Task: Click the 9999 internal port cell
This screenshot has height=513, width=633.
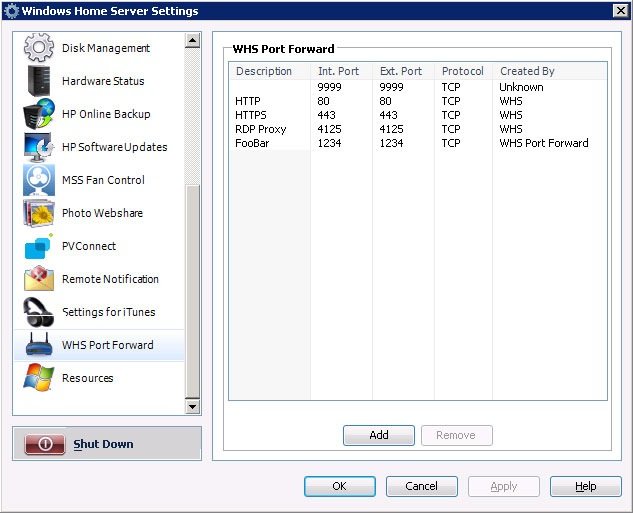Action: pos(329,87)
